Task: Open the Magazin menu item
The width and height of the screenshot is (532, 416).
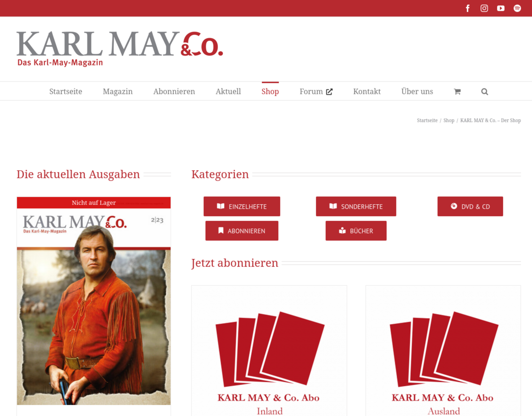Action: 118,91
